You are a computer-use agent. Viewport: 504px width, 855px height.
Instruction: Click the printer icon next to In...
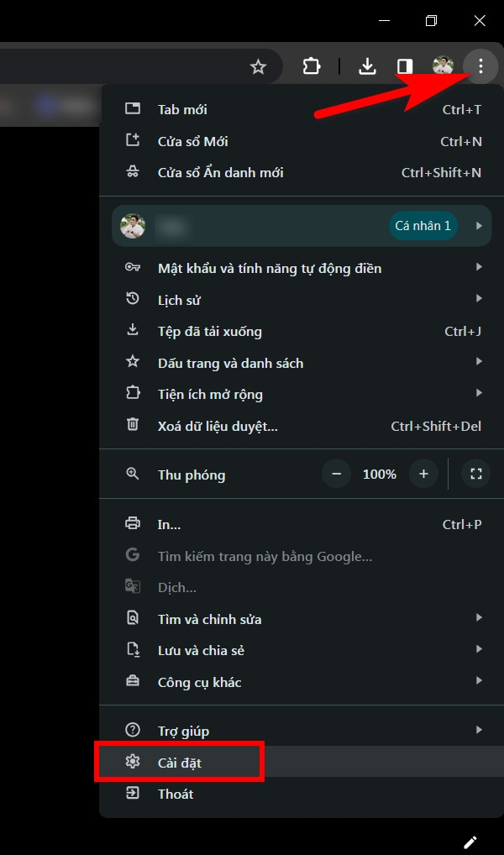coord(132,524)
